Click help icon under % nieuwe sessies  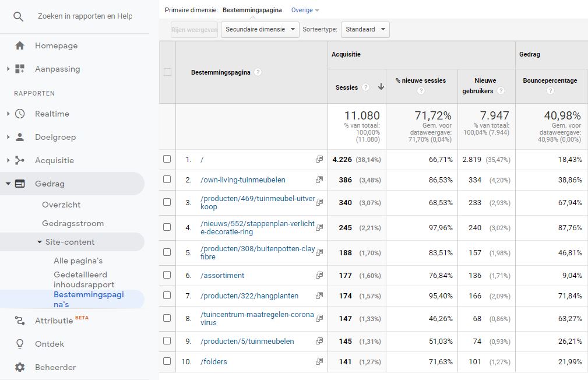(421, 91)
